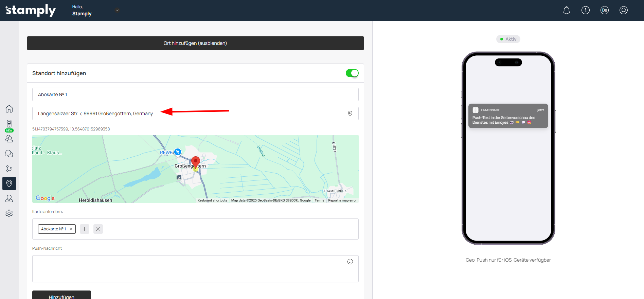Open the De language selector
This screenshot has width=644, height=299.
(605, 10)
